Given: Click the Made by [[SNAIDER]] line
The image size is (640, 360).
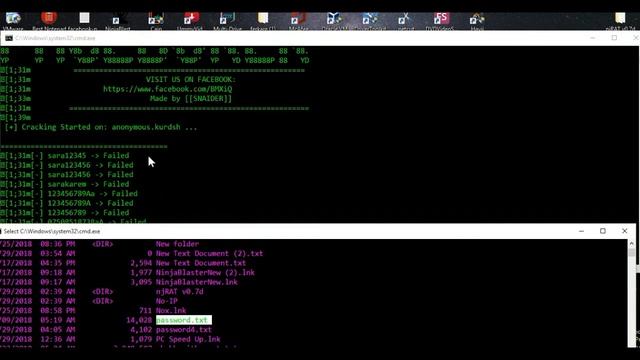Looking at the screenshot, I should (191, 99).
